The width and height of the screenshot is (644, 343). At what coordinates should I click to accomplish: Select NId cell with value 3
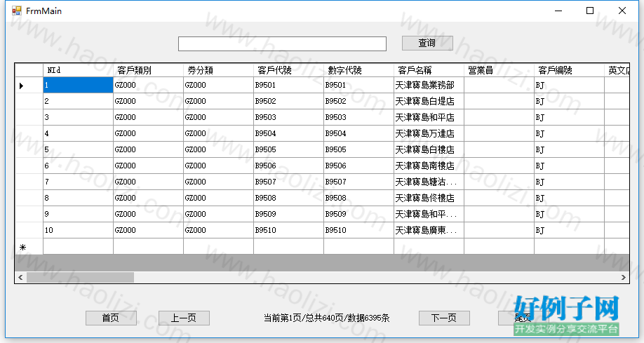[78, 117]
